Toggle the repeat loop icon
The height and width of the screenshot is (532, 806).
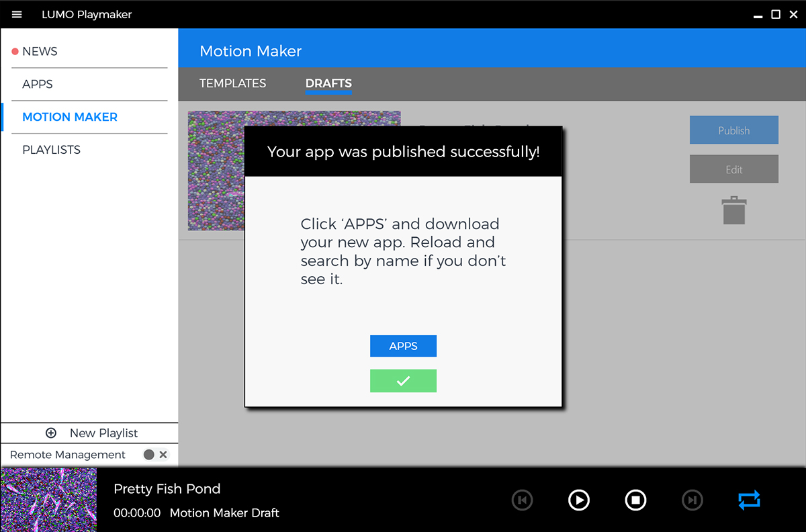click(x=749, y=500)
